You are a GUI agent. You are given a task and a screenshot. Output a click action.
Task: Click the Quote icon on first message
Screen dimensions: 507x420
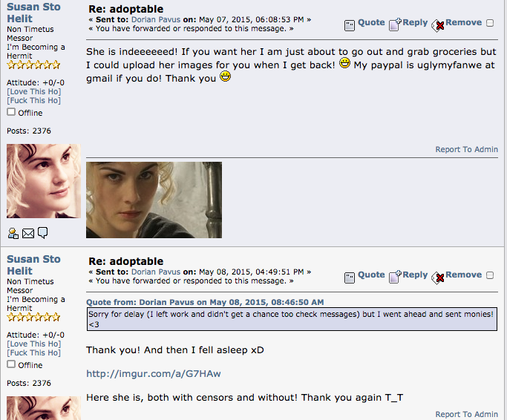pyautogui.click(x=350, y=25)
